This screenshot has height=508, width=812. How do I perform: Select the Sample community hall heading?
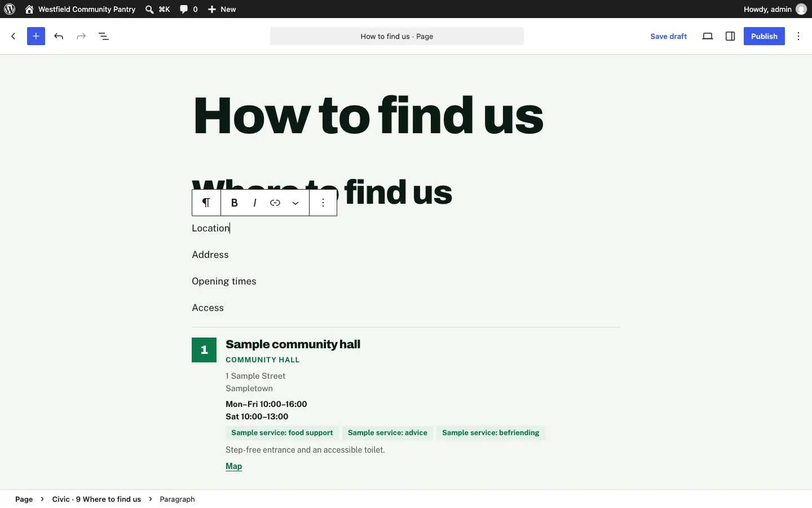tap(293, 345)
